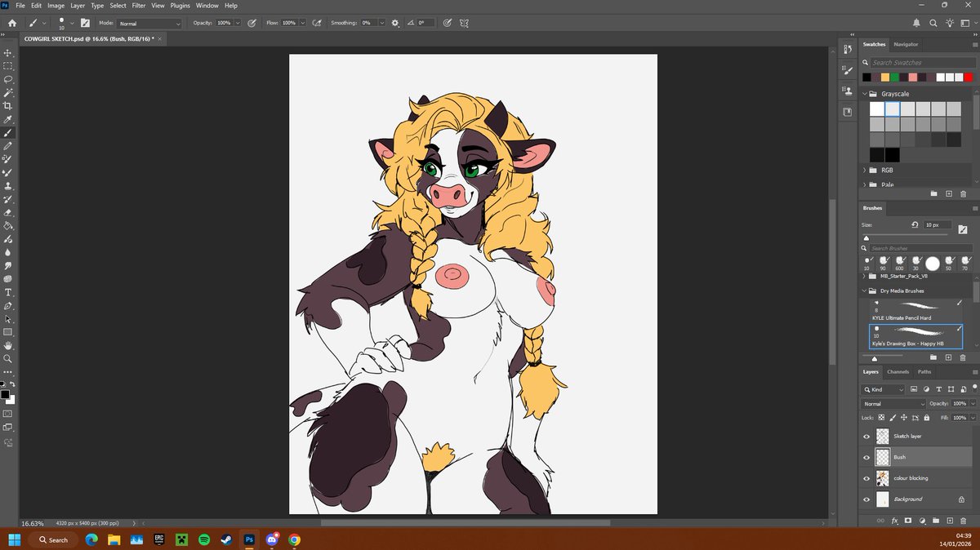The height and width of the screenshot is (550, 980).
Task: Select the Lasso tool
Action: click(8, 80)
